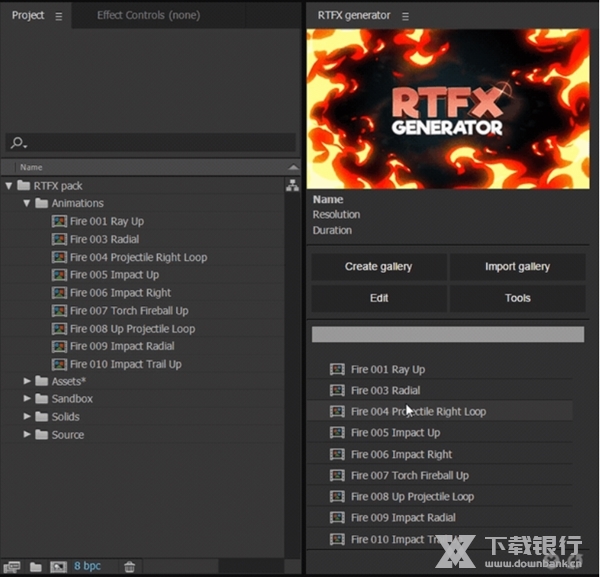This screenshot has height=577, width=600.
Task: Switch to the Project tab
Action: (28, 15)
